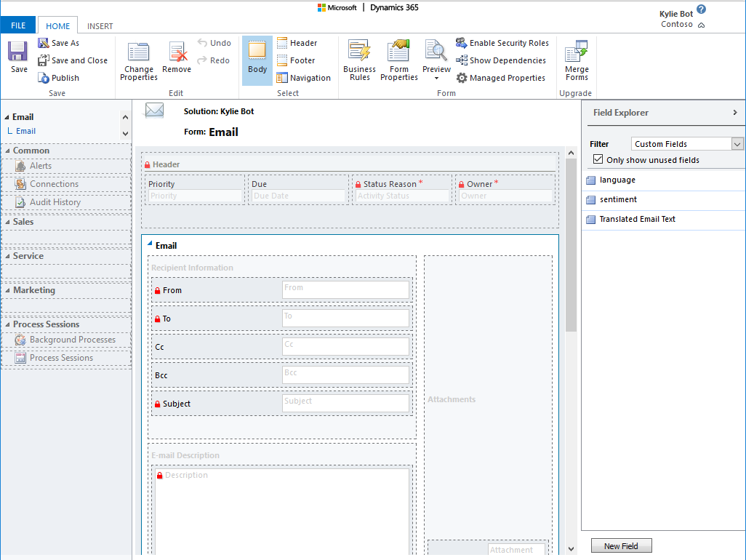The image size is (746, 560).
Task: Click Show Dependencies
Action: pyautogui.click(x=501, y=60)
